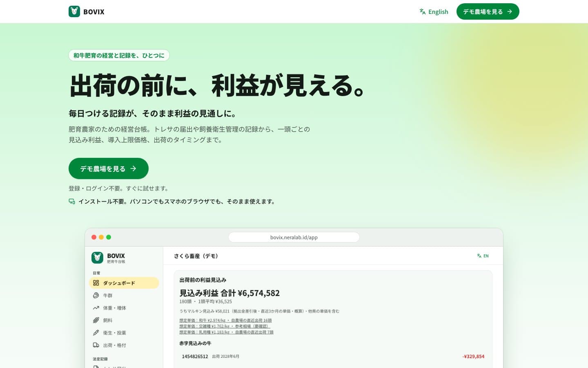Click the BOVIX cow logo in the page header
Viewport: 588px width, 368px height.
tap(74, 11)
